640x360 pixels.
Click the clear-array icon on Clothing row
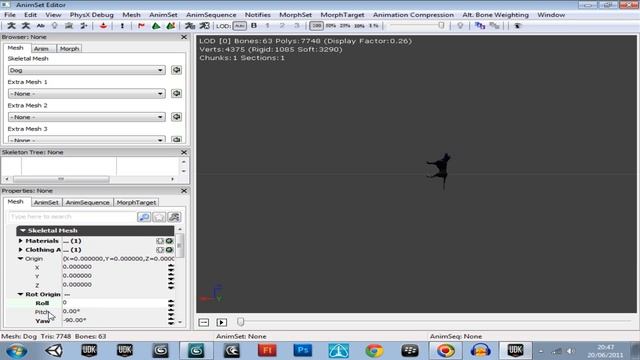tap(160, 250)
